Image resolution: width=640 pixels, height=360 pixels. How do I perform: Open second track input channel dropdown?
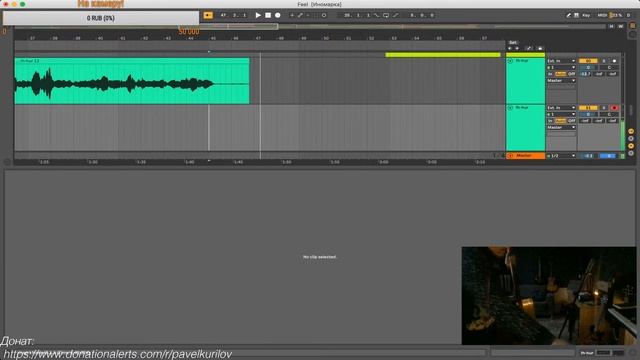(x=561, y=114)
